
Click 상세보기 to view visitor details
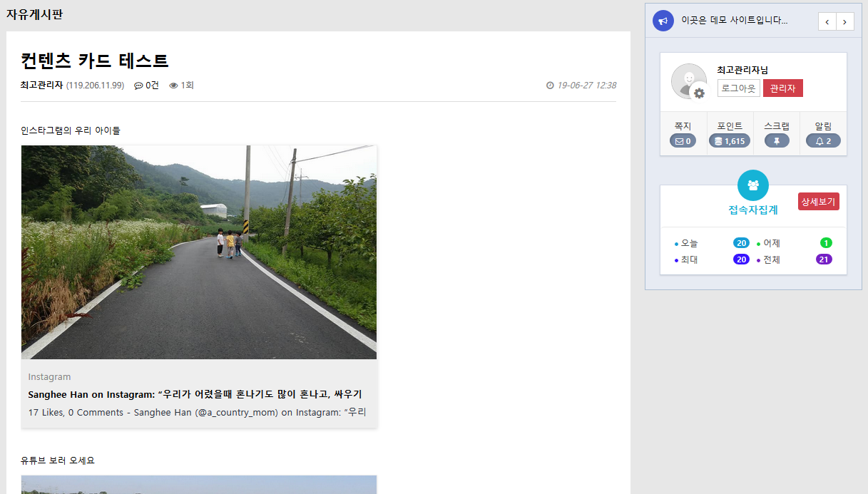click(x=818, y=201)
